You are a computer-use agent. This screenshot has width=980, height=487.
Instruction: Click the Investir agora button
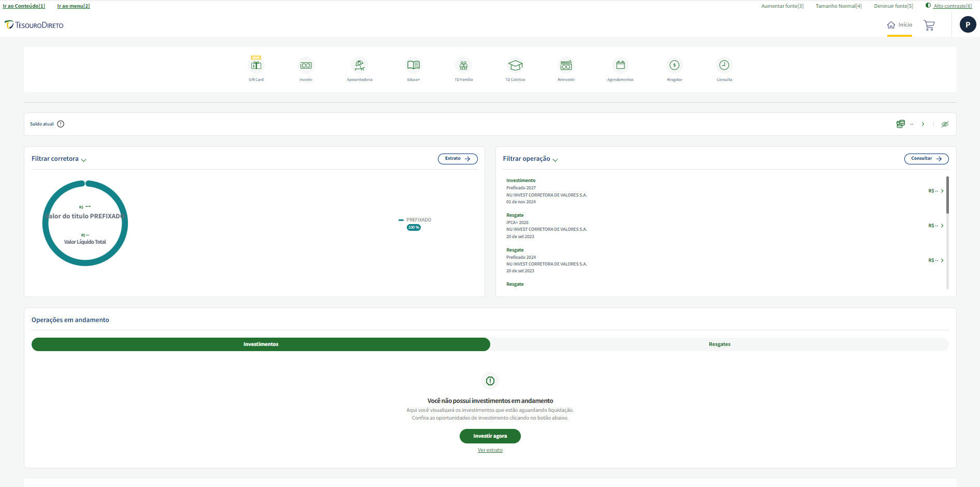tap(490, 436)
